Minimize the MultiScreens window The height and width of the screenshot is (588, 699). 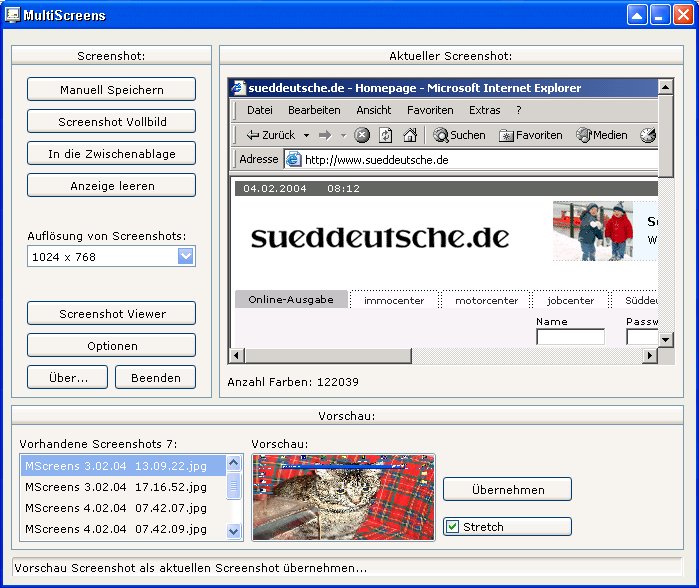660,15
